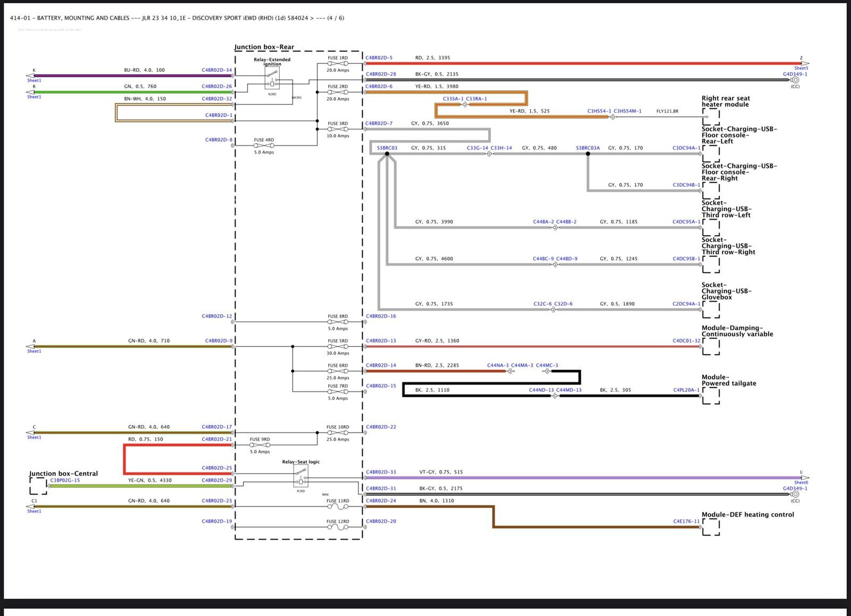Screen dimensions: 851x616
Task: Click the FUSE 8RD fuse symbol
Action: (x=338, y=322)
